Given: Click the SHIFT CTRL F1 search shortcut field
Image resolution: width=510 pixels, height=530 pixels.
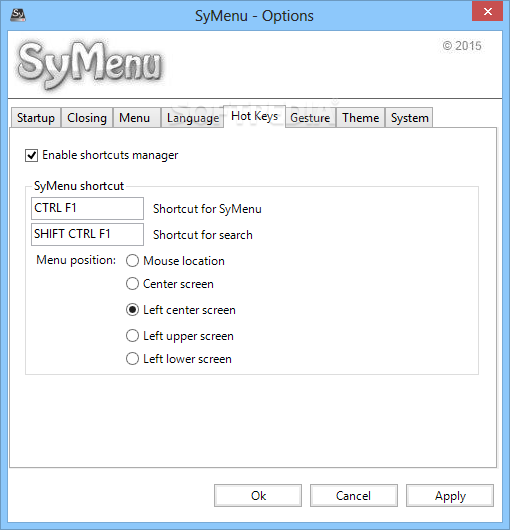Looking at the screenshot, I should (87, 234).
